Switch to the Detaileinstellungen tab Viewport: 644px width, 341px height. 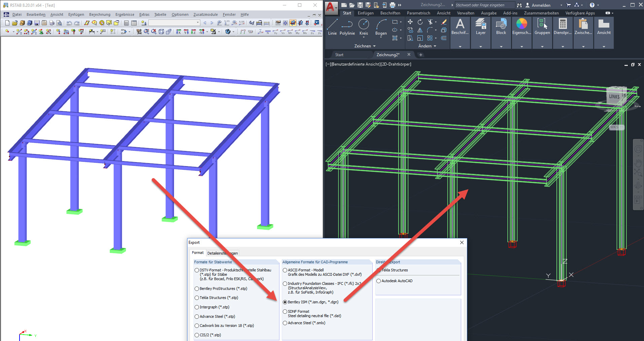coord(222,253)
